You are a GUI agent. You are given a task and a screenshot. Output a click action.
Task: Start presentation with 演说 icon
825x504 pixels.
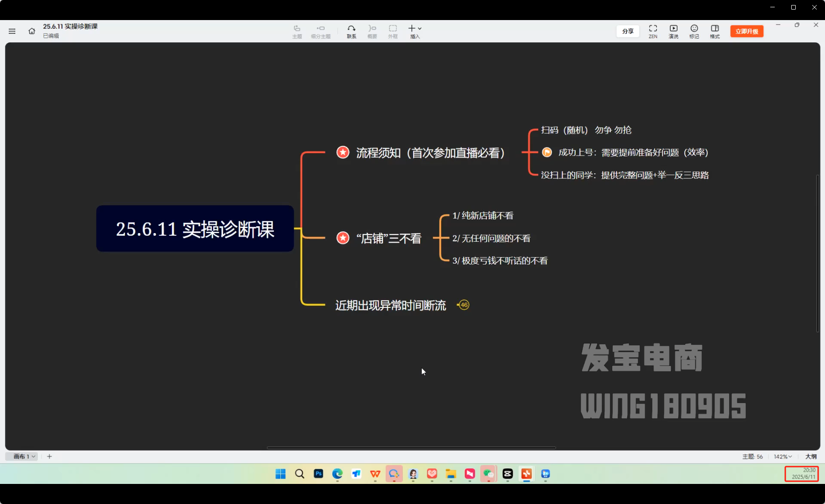[673, 31]
